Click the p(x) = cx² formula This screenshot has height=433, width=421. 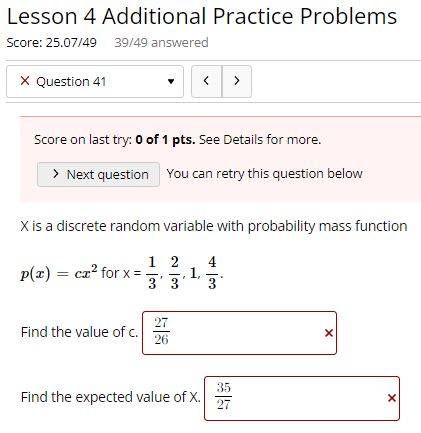coord(59,273)
